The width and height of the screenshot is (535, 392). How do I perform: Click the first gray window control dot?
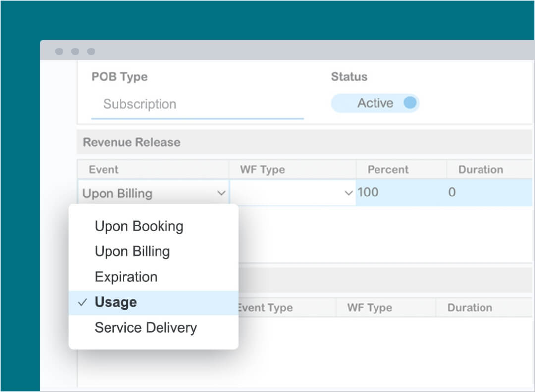tap(59, 51)
